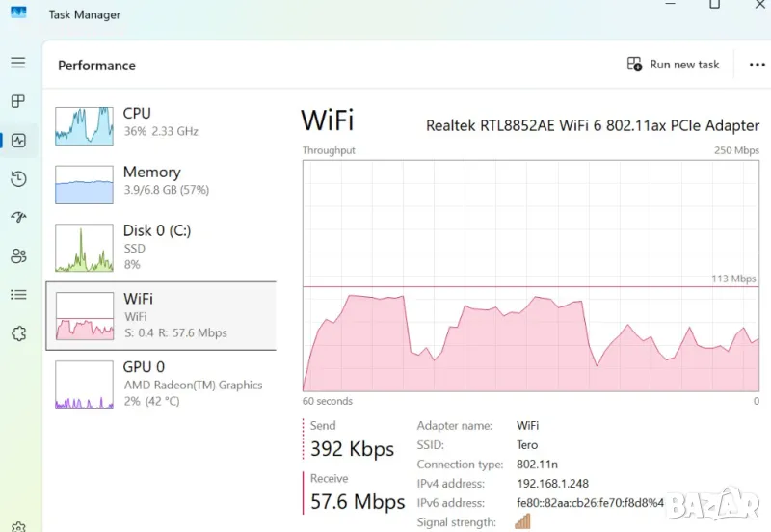
Task: Click the WiFi signal strength bars icon
Action: [522, 521]
